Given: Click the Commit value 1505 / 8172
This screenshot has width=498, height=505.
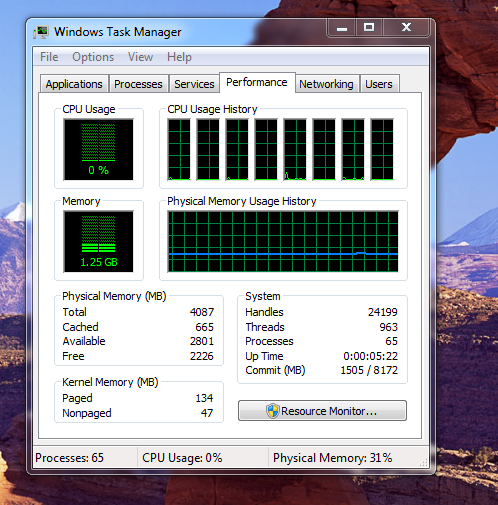Looking at the screenshot, I should coord(369,370).
